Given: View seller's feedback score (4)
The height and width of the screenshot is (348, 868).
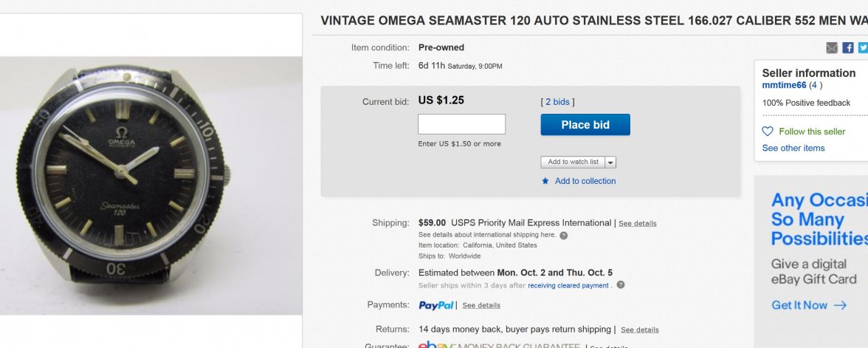Looking at the screenshot, I should point(815,86).
